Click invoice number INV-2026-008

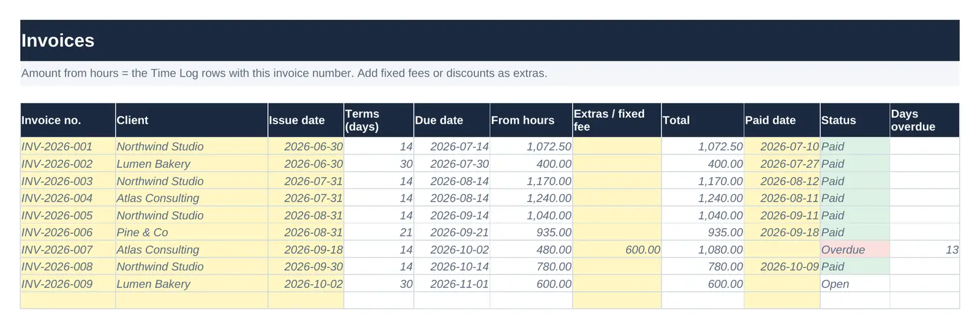(x=68, y=267)
